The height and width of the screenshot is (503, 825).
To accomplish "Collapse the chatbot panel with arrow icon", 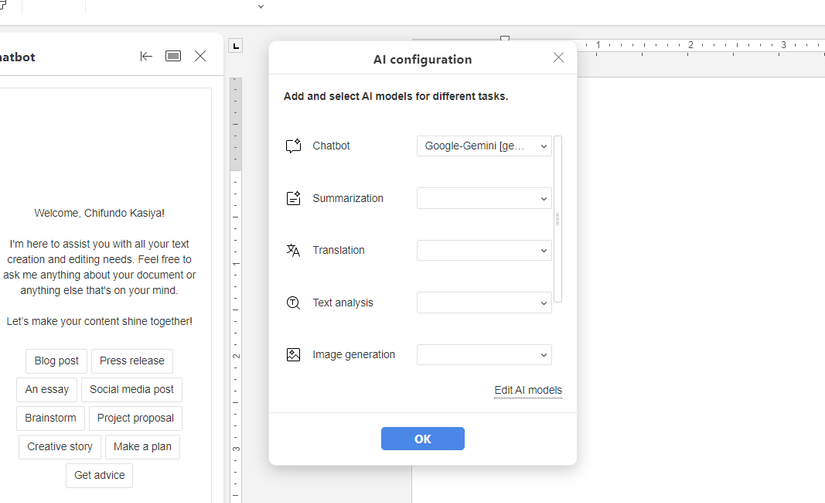I will 146,57.
